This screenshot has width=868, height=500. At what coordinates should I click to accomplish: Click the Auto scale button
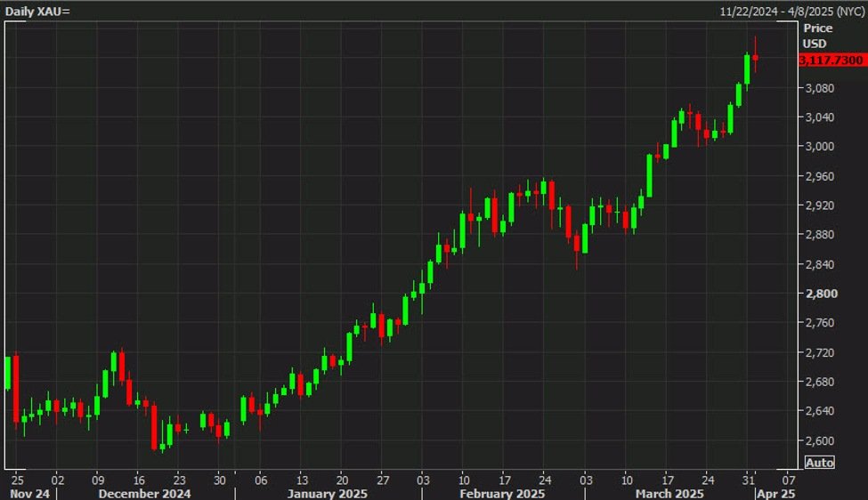pyautogui.click(x=819, y=463)
